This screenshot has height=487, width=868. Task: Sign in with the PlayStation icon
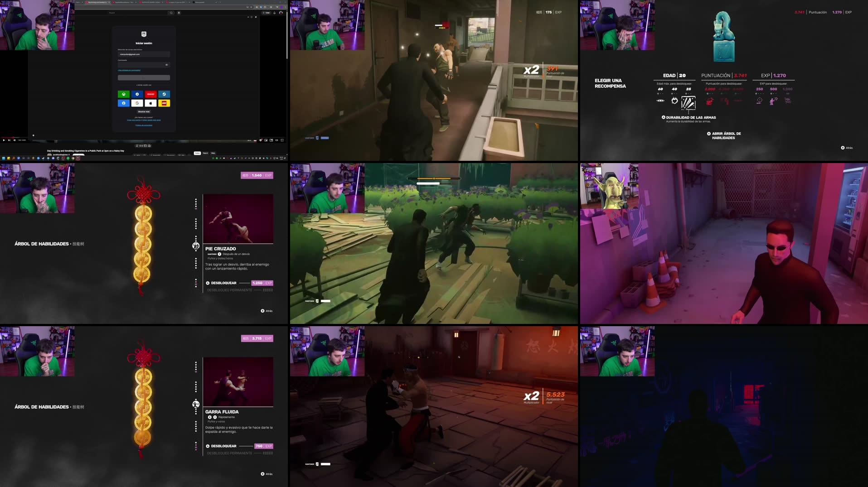tap(137, 94)
